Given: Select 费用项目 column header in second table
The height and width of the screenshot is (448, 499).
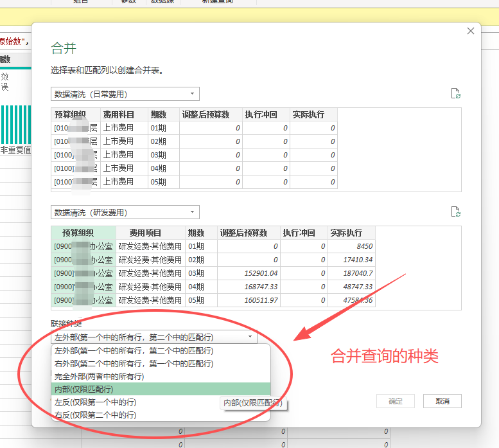Looking at the screenshot, I should [150, 233].
